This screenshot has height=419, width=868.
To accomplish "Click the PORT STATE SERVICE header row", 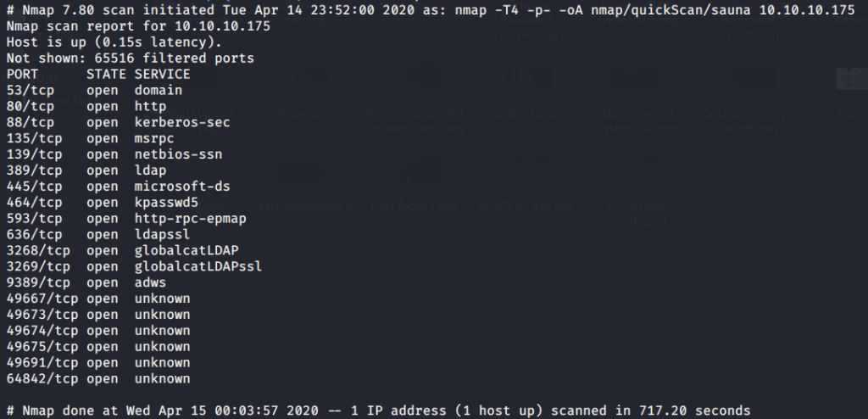I will click(x=97, y=74).
